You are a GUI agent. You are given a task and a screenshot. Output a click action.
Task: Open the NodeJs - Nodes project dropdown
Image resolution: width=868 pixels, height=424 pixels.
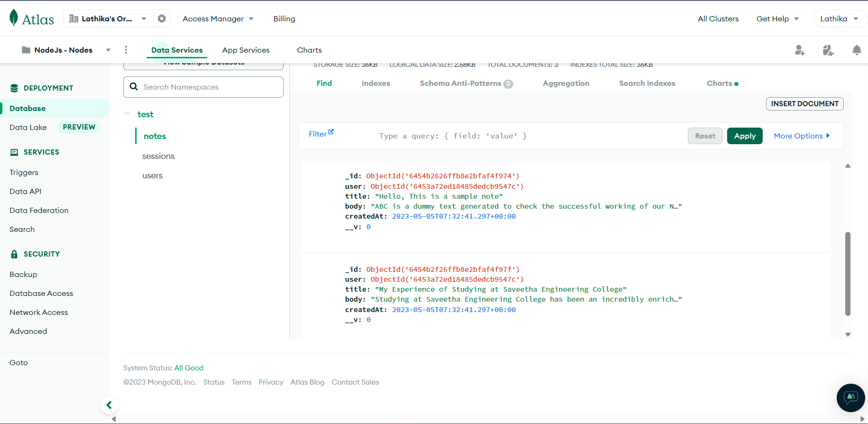(66, 50)
